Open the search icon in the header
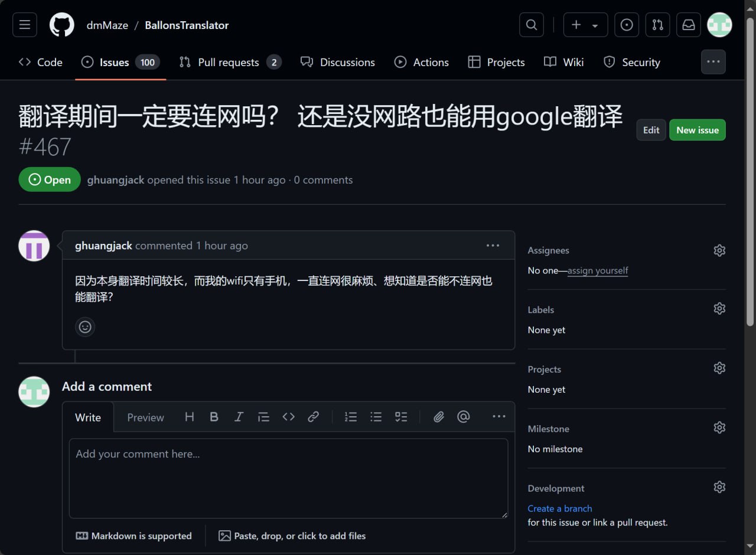The width and height of the screenshot is (756, 555). pyautogui.click(x=531, y=25)
